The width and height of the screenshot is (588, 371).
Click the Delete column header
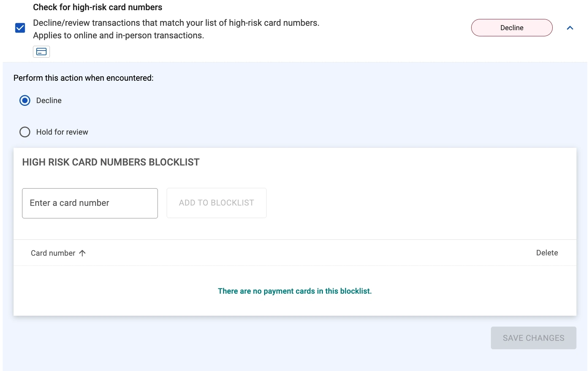[547, 253]
